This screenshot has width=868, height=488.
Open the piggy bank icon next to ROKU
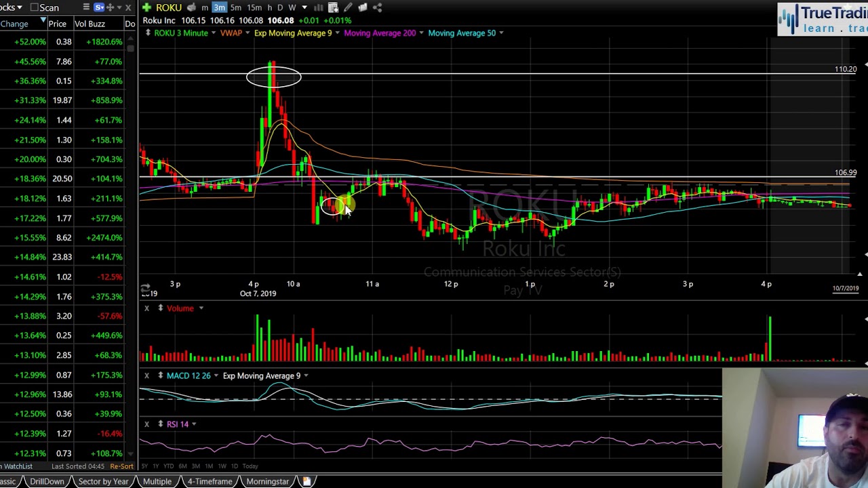[x=191, y=7]
